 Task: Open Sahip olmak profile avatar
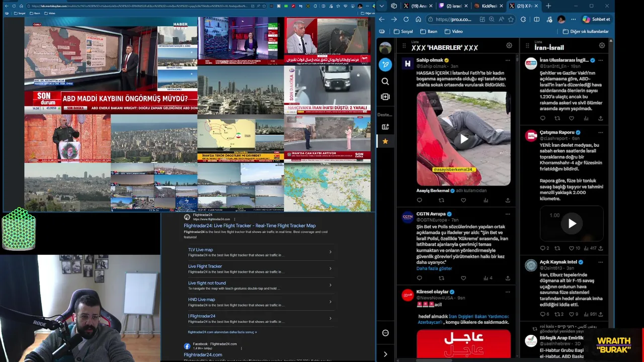(x=408, y=63)
